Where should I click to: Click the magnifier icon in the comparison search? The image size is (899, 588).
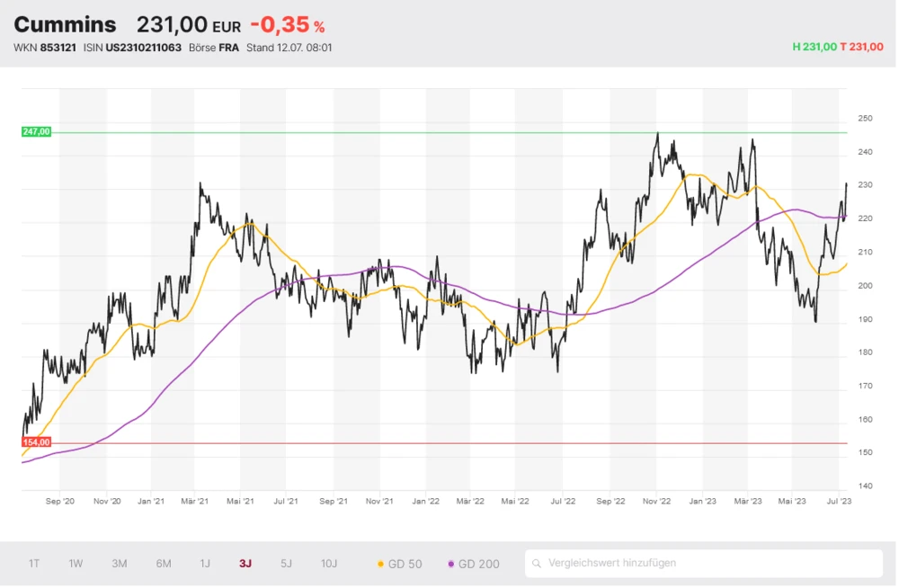click(x=538, y=564)
